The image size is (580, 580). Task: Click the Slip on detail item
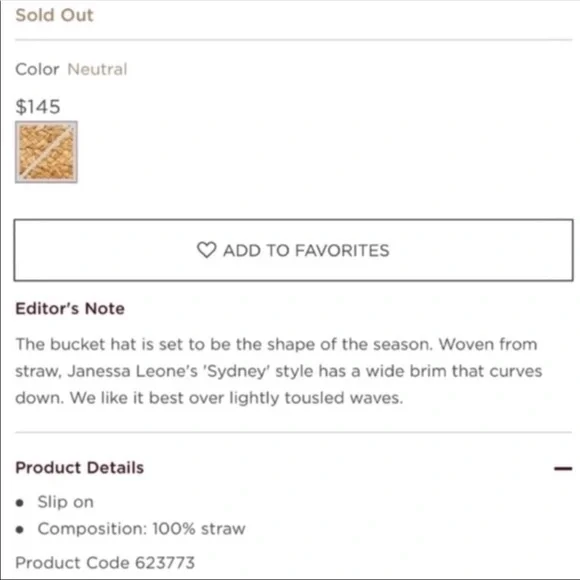[65, 502]
